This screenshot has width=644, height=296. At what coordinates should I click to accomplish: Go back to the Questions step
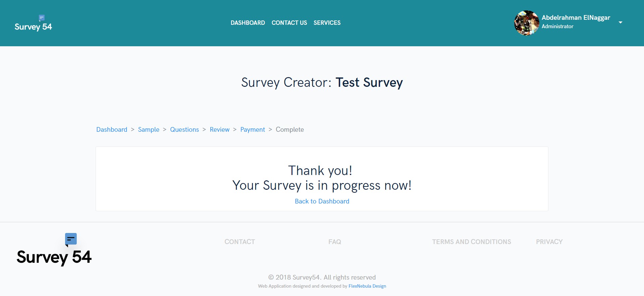point(184,129)
